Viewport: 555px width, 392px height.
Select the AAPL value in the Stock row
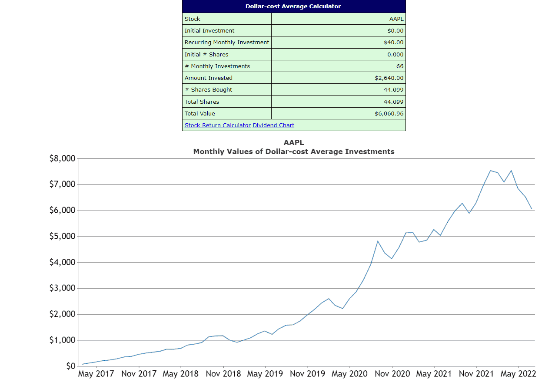tap(396, 19)
